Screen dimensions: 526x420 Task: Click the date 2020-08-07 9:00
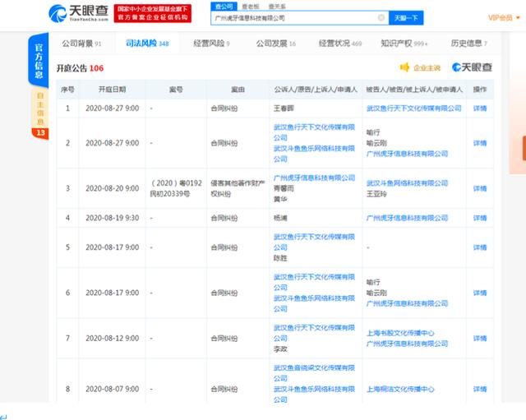(x=112, y=389)
